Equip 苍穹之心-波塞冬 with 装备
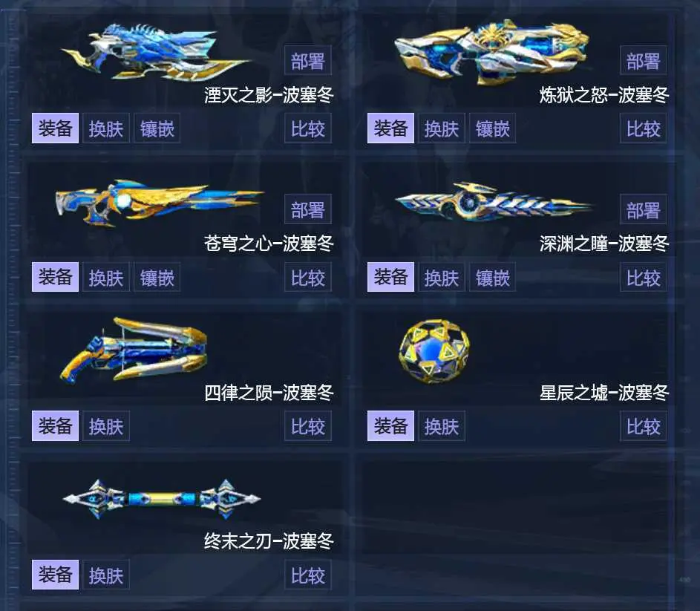 click(56, 277)
